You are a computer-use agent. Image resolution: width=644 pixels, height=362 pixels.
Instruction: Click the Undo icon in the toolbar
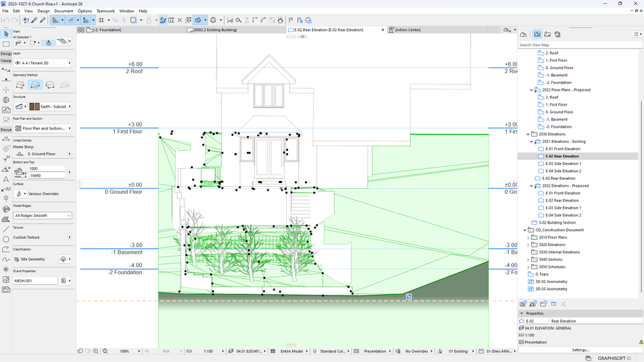6,20
